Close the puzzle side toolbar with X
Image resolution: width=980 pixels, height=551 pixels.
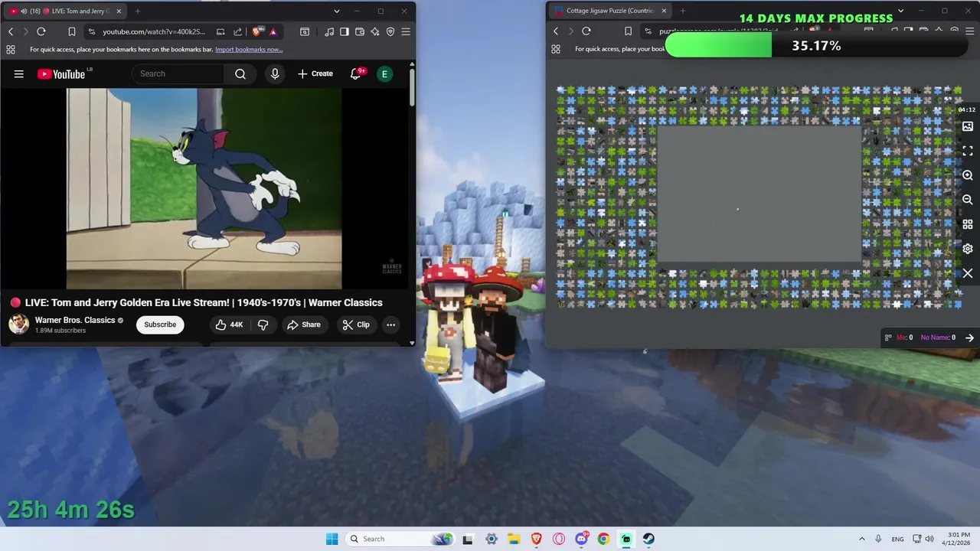[x=968, y=273]
